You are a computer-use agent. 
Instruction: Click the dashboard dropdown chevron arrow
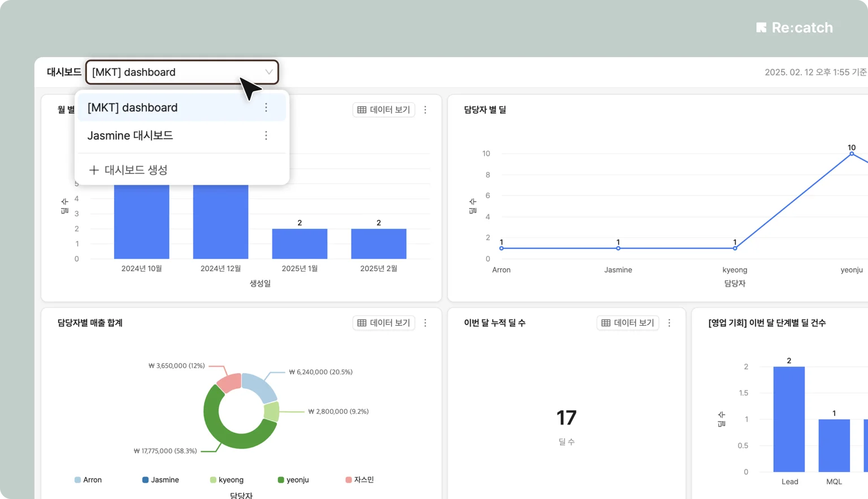(269, 72)
